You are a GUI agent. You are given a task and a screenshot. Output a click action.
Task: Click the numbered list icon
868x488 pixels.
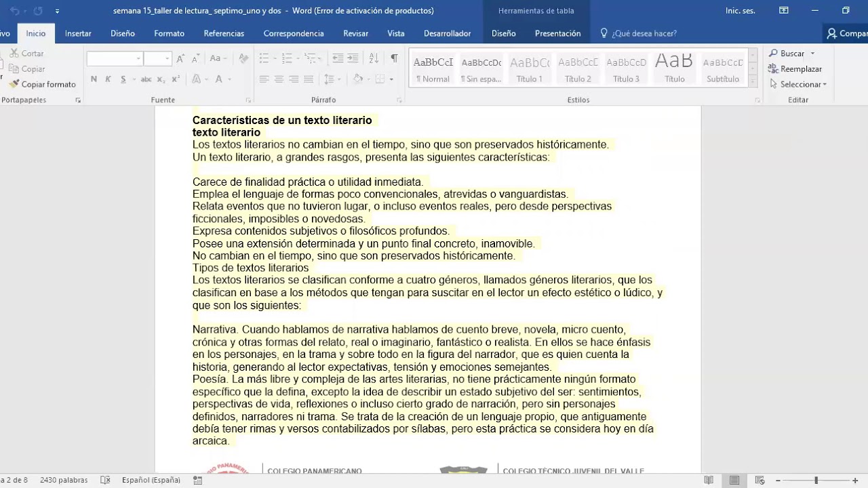[x=288, y=59]
